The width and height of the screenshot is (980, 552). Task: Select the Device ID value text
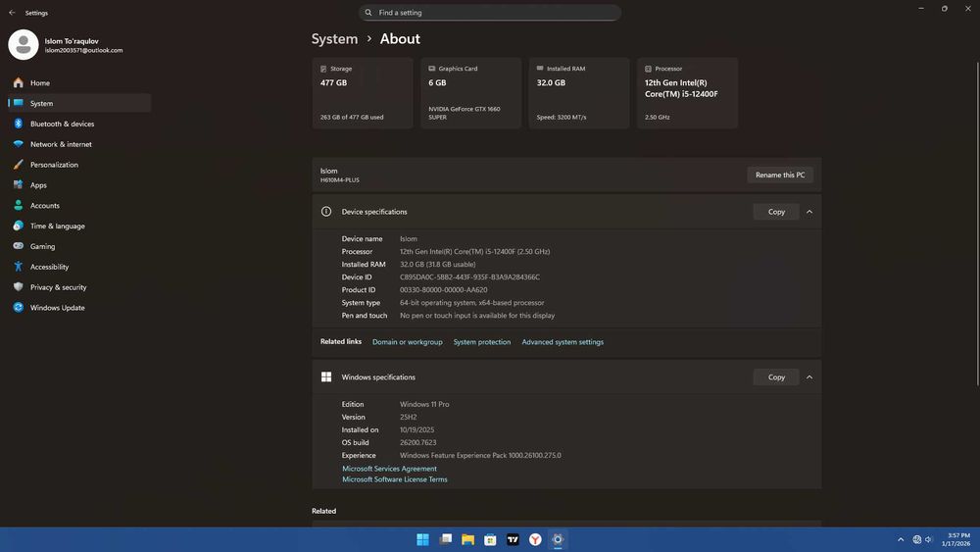pyautogui.click(x=470, y=276)
